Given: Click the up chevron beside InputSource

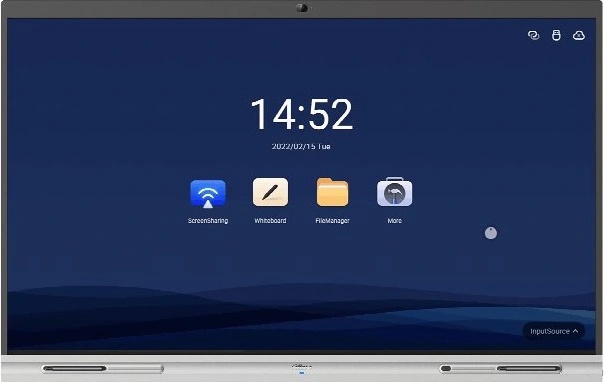Looking at the screenshot, I should pyautogui.click(x=575, y=331).
